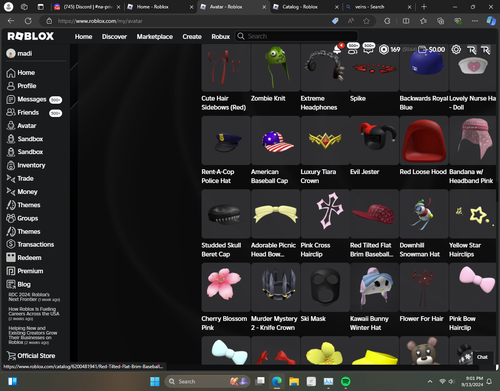500x391 pixels.
Task: Refresh the page
Action: [28, 21]
